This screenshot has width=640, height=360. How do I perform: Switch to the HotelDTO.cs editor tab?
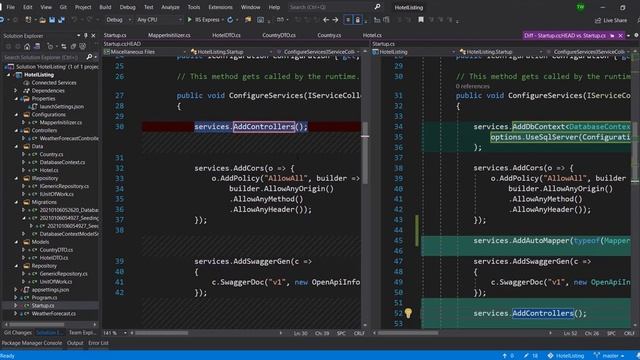click(226, 36)
